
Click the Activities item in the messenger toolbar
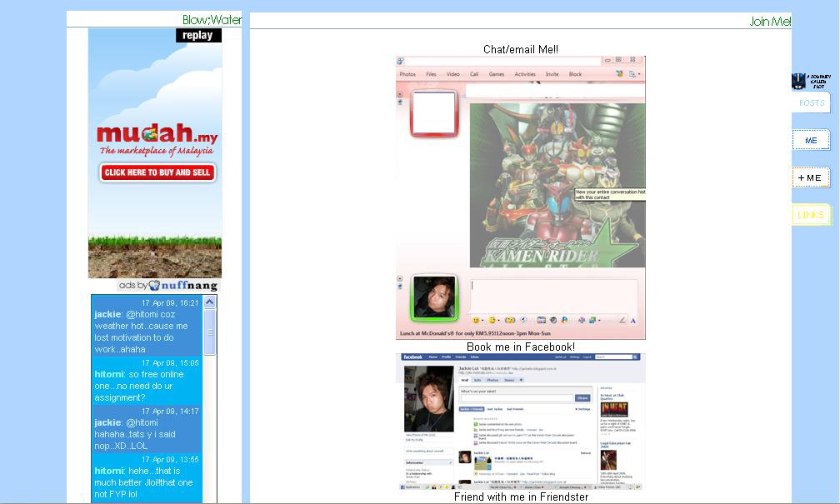525,74
